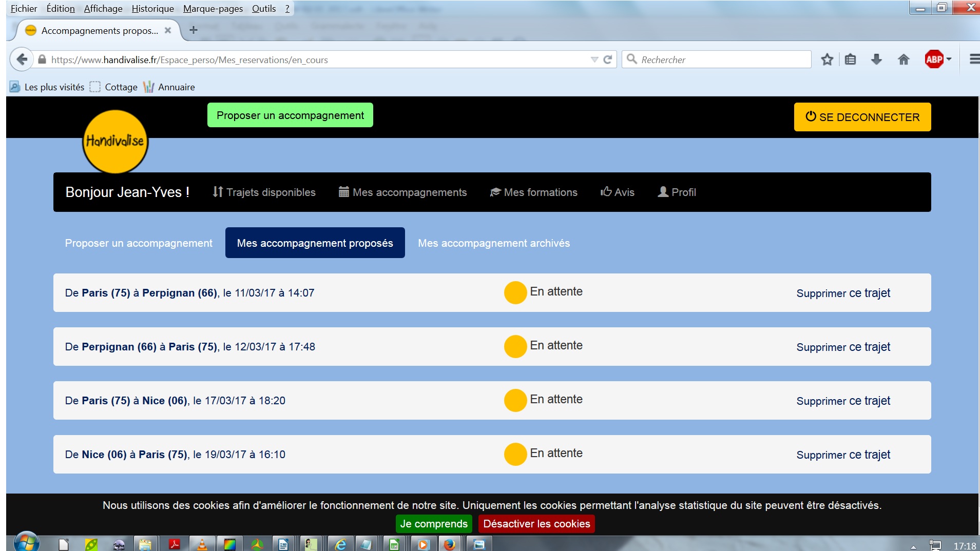
Task: Accept cookies with Je comprends
Action: pyautogui.click(x=434, y=524)
